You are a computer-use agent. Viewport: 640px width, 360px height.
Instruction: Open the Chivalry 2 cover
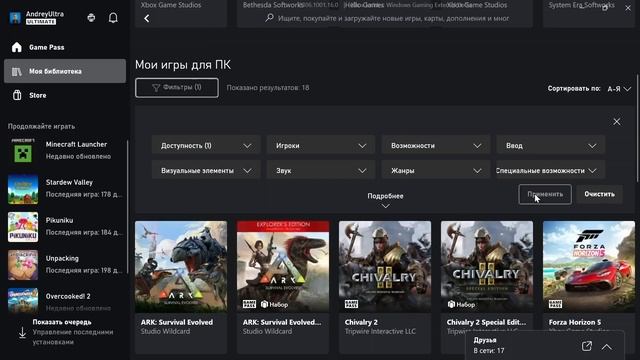pos(385,267)
